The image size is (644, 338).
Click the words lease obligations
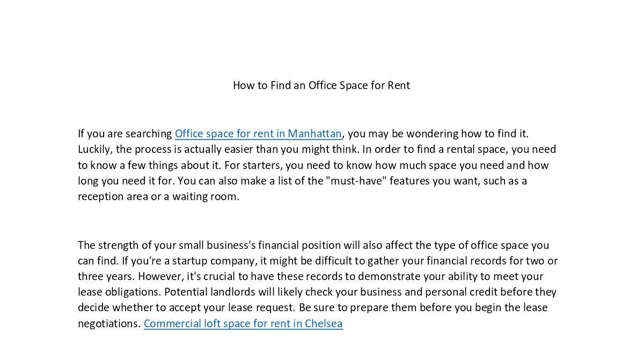[x=119, y=292]
